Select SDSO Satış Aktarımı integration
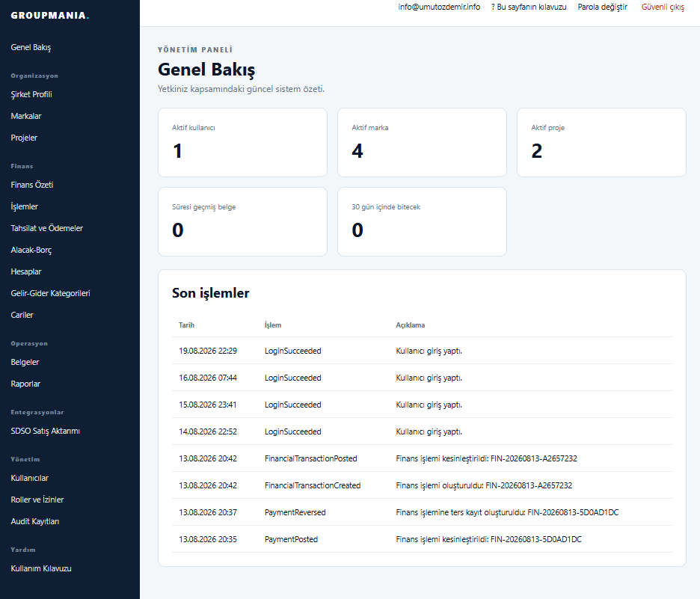This screenshot has height=599, width=700. coord(45,431)
